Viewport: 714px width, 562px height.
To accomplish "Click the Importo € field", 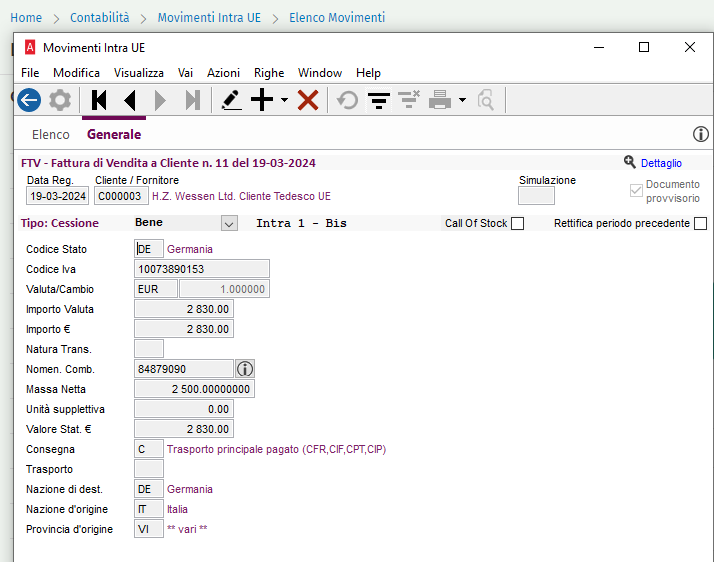I will coord(184,329).
